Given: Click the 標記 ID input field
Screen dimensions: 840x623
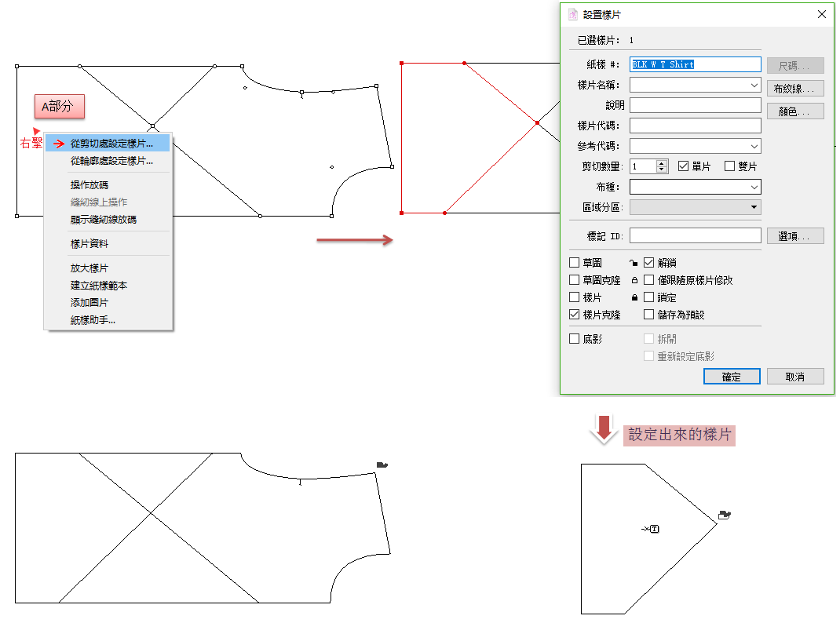Looking at the screenshot, I should pos(695,235).
